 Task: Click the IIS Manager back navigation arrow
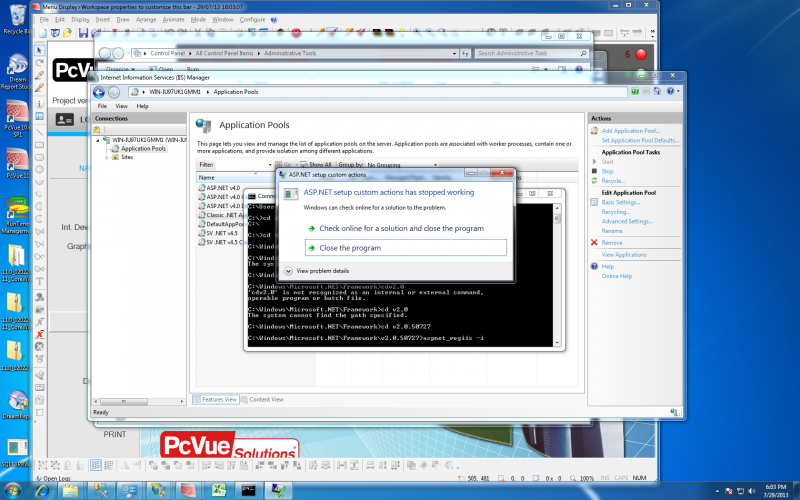coord(99,92)
